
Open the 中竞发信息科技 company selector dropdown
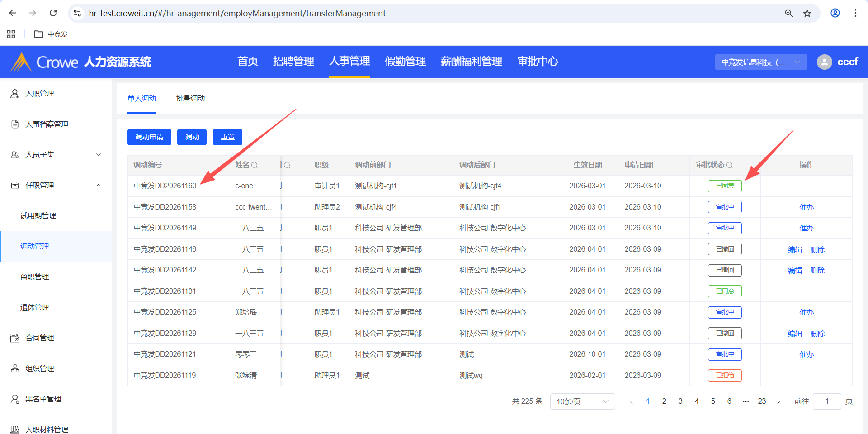point(760,62)
